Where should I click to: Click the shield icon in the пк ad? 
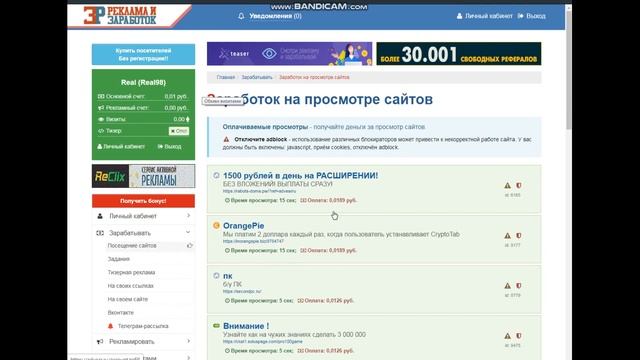point(519,286)
